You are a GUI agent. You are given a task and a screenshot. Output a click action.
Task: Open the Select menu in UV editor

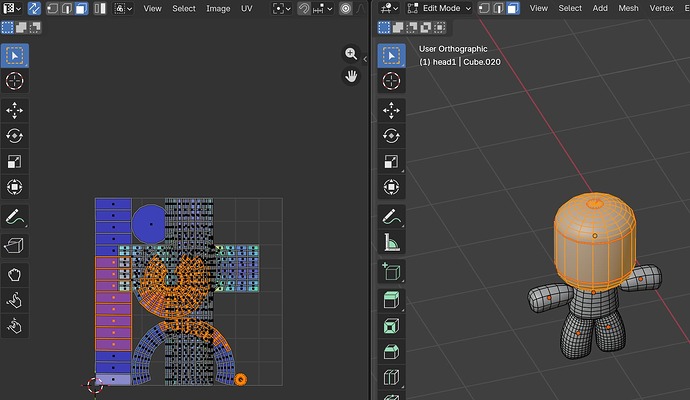(x=184, y=8)
